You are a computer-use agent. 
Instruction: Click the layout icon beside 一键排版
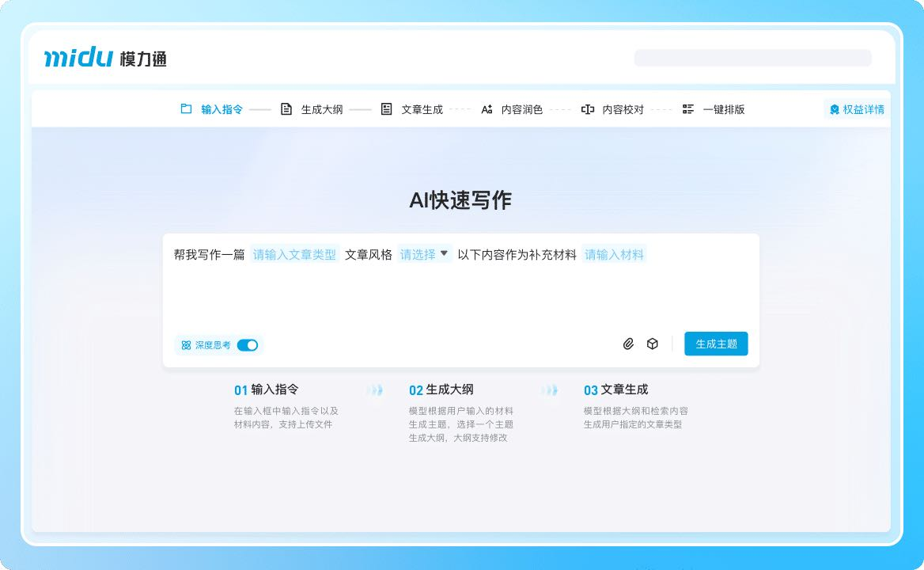[688, 109]
